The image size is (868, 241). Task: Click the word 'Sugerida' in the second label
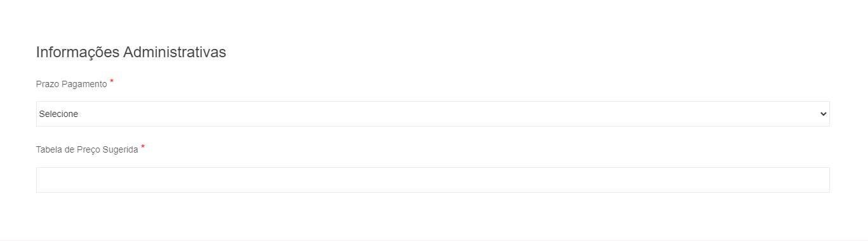pyautogui.click(x=120, y=150)
